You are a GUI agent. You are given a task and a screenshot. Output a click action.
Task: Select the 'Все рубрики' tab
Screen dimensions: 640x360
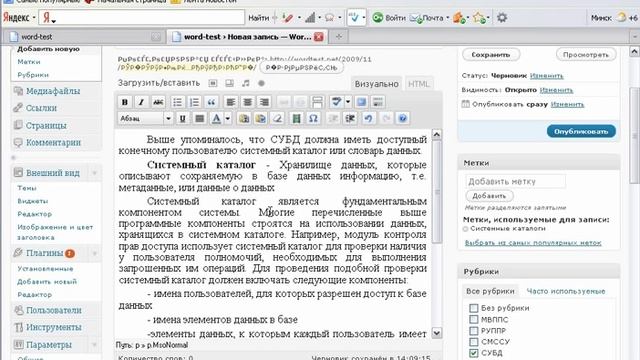(x=490, y=291)
